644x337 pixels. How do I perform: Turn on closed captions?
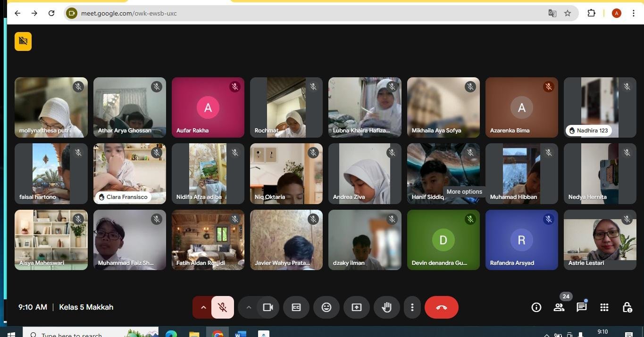(x=296, y=307)
